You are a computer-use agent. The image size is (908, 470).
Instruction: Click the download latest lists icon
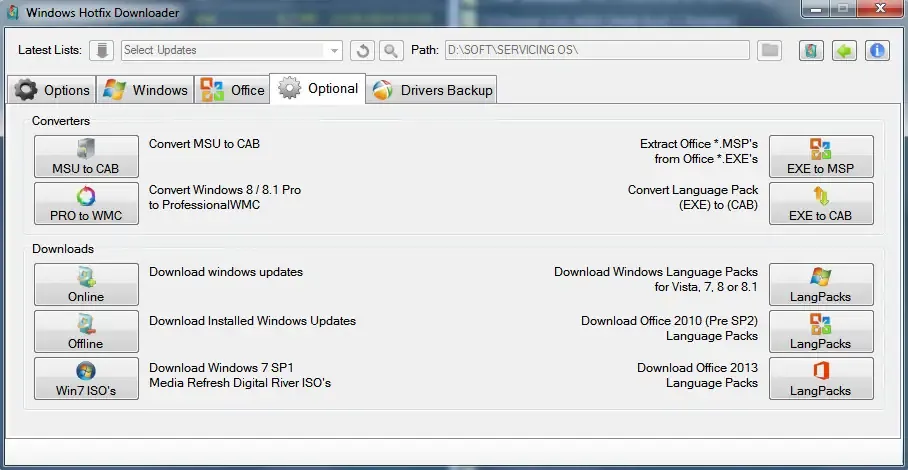pyautogui.click(x=102, y=50)
